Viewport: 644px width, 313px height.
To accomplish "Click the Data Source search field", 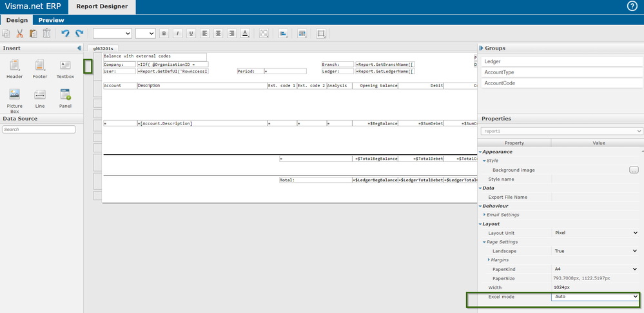I will pyautogui.click(x=39, y=129).
